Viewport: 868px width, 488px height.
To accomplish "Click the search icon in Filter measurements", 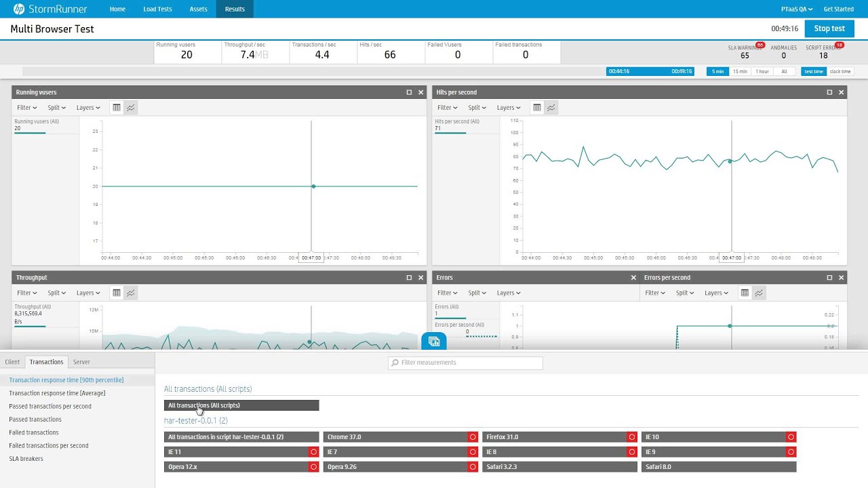I will click(395, 363).
